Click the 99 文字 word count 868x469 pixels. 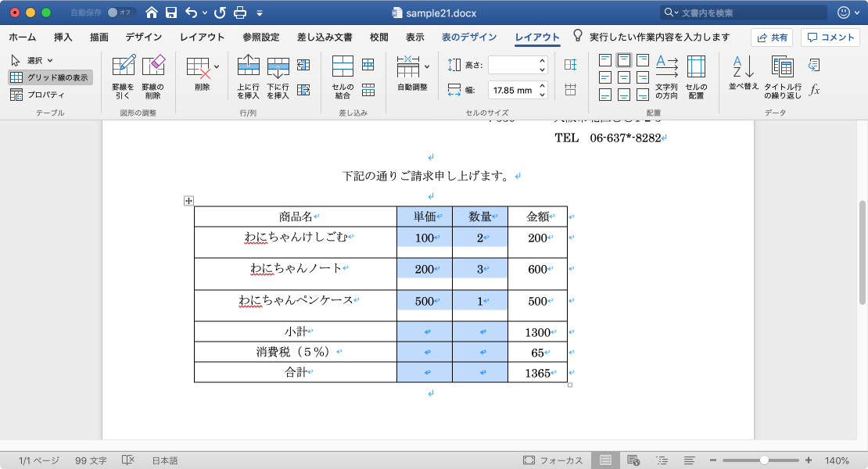coord(91,460)
